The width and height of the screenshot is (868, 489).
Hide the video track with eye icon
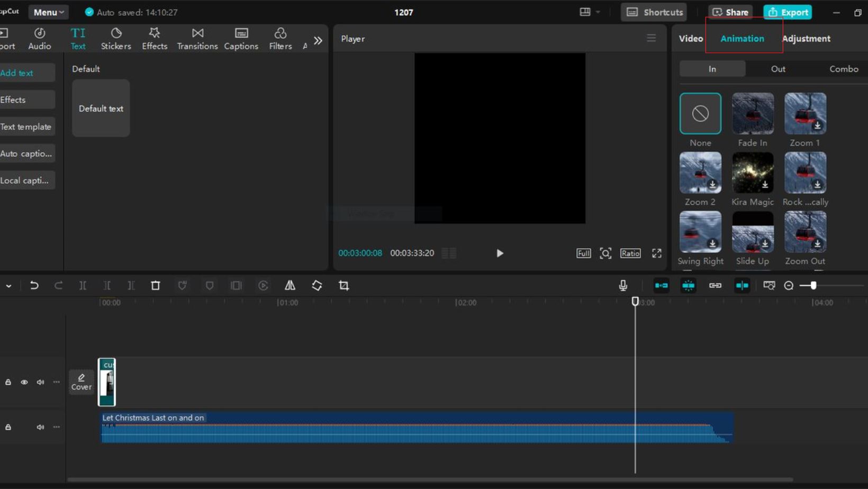coord(24,382)
